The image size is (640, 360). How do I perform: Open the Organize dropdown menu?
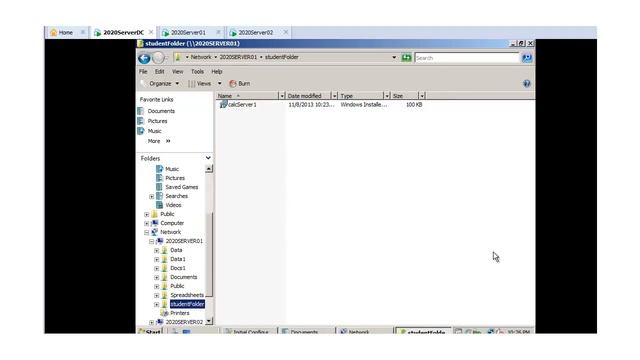[x=164, y=84]
